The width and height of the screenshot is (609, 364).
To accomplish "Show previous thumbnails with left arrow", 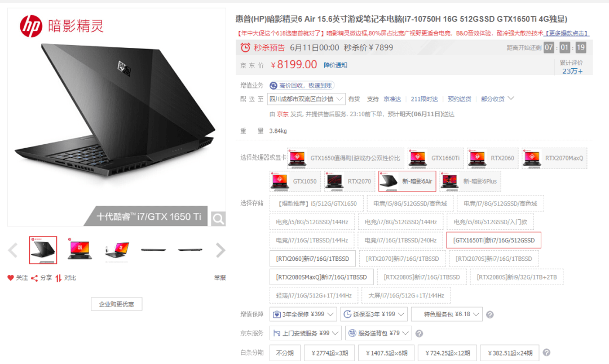I will pyautogui.click(x=13, y=250).
